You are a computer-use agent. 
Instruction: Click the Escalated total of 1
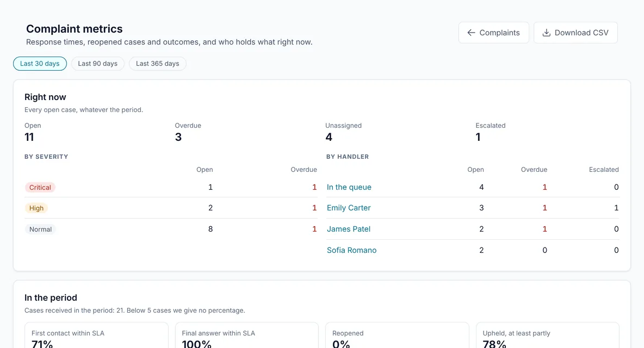478,137
